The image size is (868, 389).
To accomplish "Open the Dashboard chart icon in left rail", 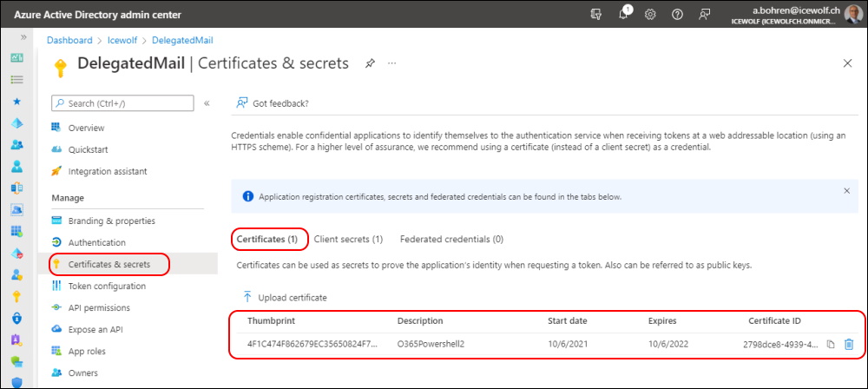I will [x=17, y=57].
